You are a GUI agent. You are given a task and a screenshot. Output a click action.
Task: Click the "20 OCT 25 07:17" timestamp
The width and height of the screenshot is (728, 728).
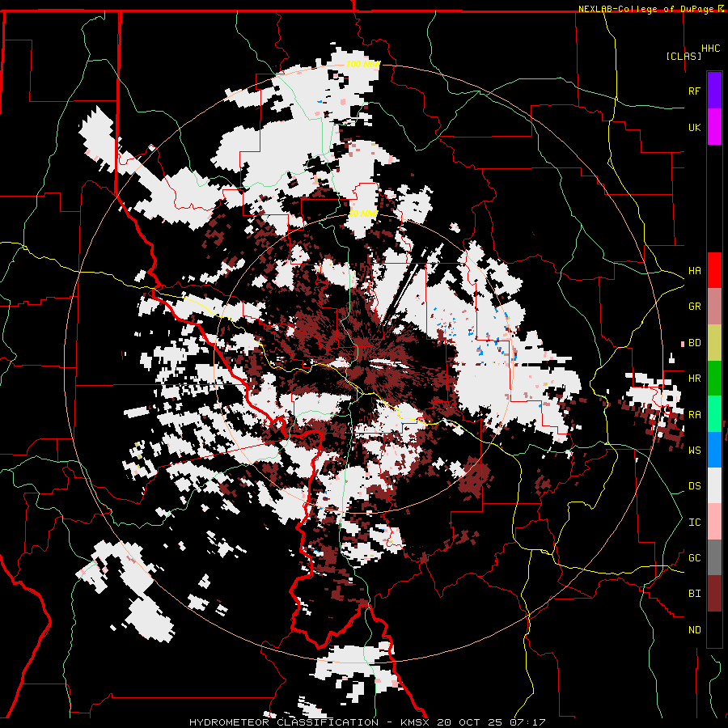coord(493,722)
